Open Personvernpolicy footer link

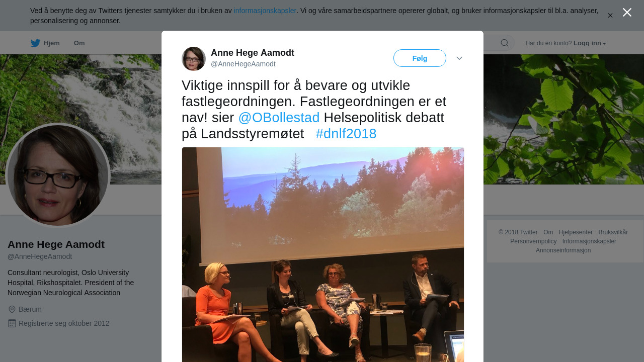pos(533,241)
